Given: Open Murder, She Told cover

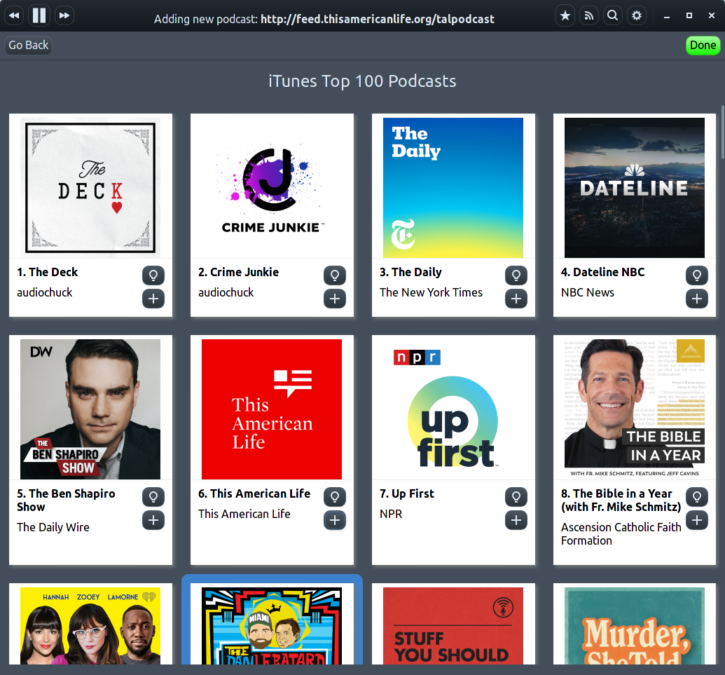Looking at the screenshot, I should coord(634,626).
